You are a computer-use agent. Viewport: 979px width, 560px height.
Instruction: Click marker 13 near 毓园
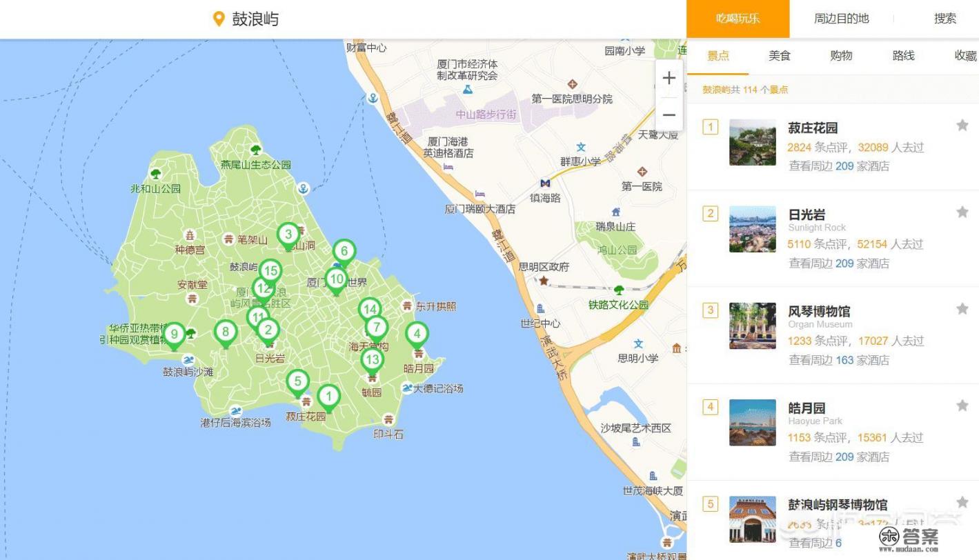point(373,359)
